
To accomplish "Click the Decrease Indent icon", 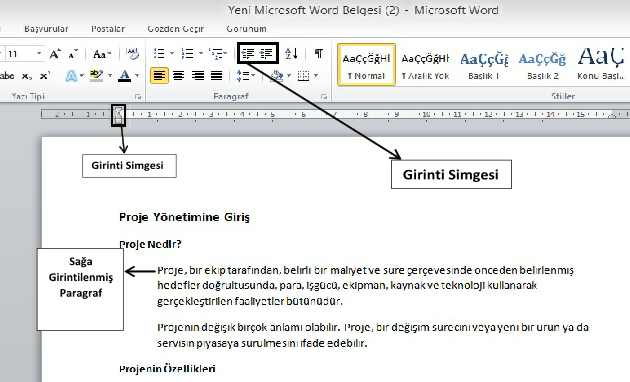I will point(248,53).
